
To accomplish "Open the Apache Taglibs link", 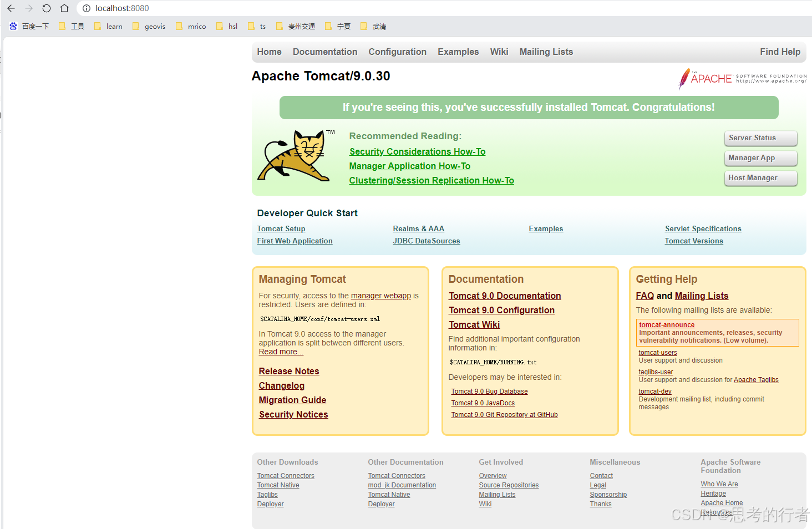I will (x=756, y=380).
